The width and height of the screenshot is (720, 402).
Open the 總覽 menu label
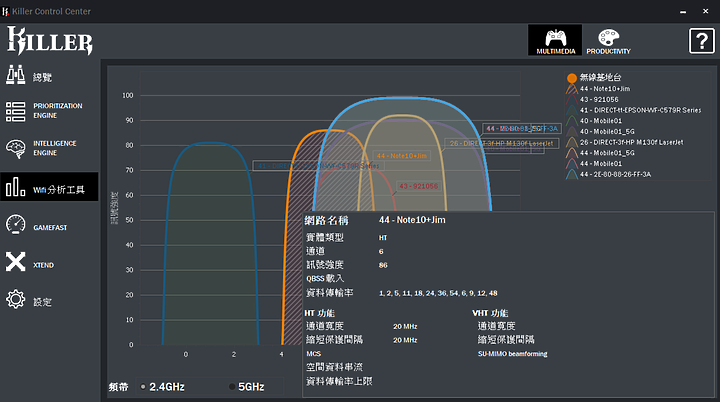(42, 78)
